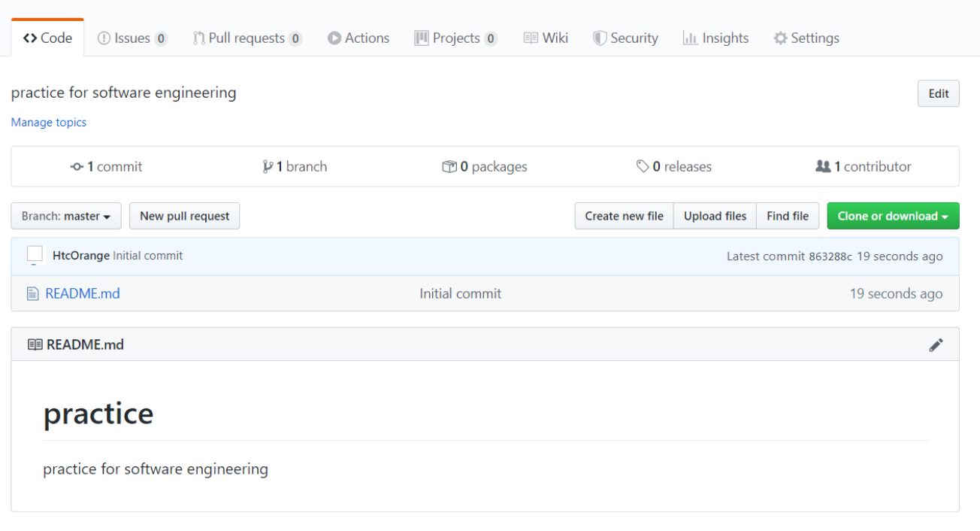
Task: Click the README.md file icon in file list
Action: pos(32,294)
